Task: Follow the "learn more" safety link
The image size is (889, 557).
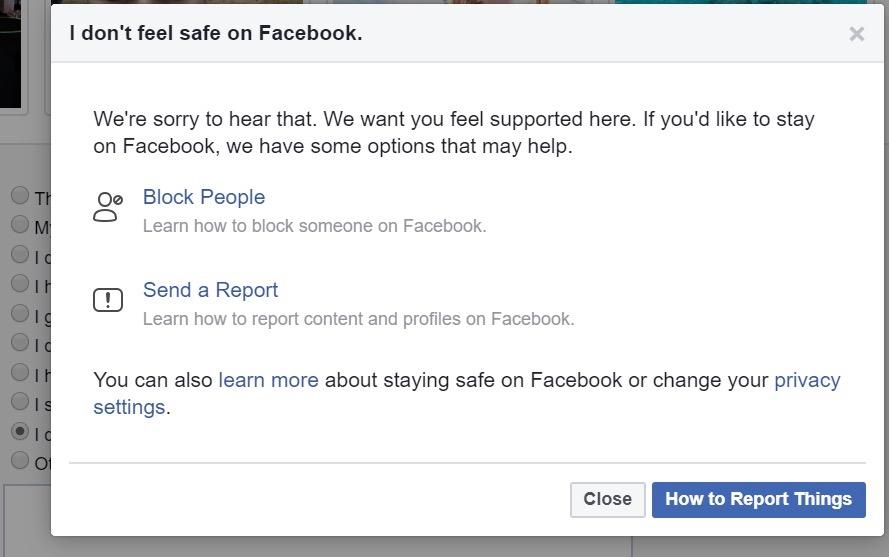Action: tap(268, 380)
